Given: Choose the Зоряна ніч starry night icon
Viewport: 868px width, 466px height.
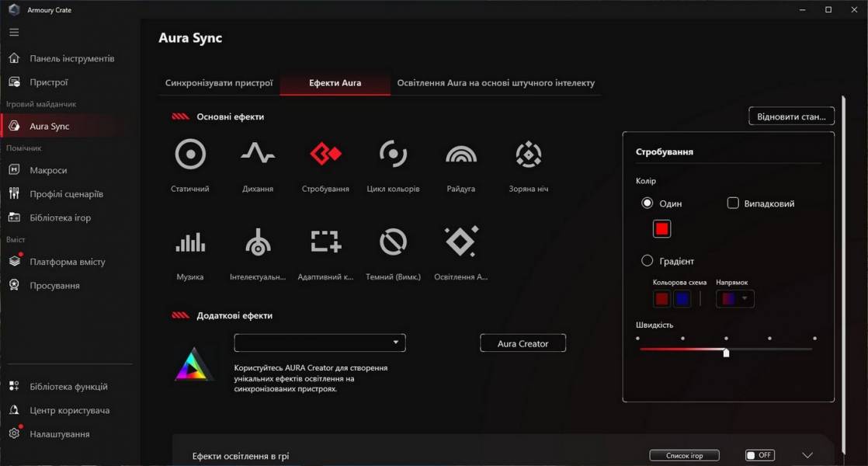Looking at the screenshot, I should point(528,154).
